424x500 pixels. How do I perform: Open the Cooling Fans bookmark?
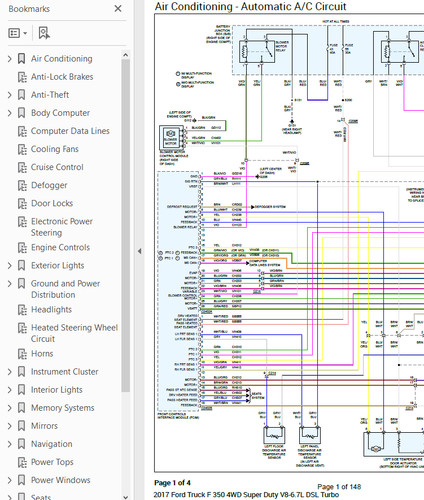point(55,149)
